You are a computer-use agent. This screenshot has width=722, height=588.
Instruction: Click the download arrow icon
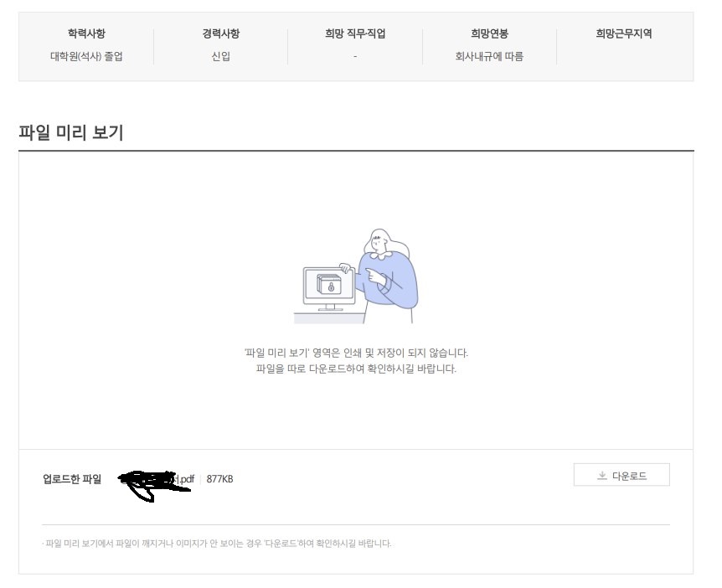pos(602,476)
